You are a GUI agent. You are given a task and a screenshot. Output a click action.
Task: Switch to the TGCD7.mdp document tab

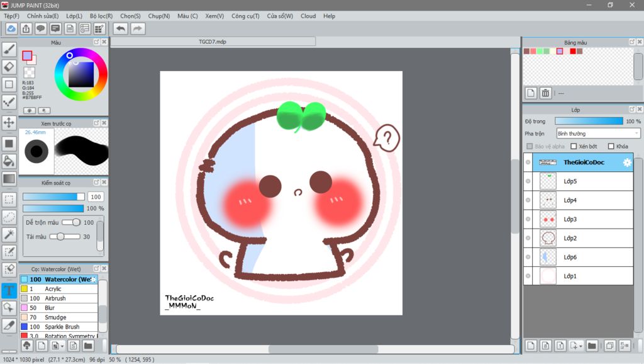(213, 42)
